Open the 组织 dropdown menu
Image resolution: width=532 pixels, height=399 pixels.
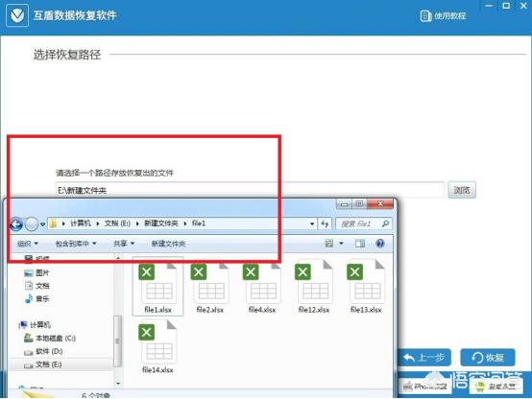[x=28, y=244]
